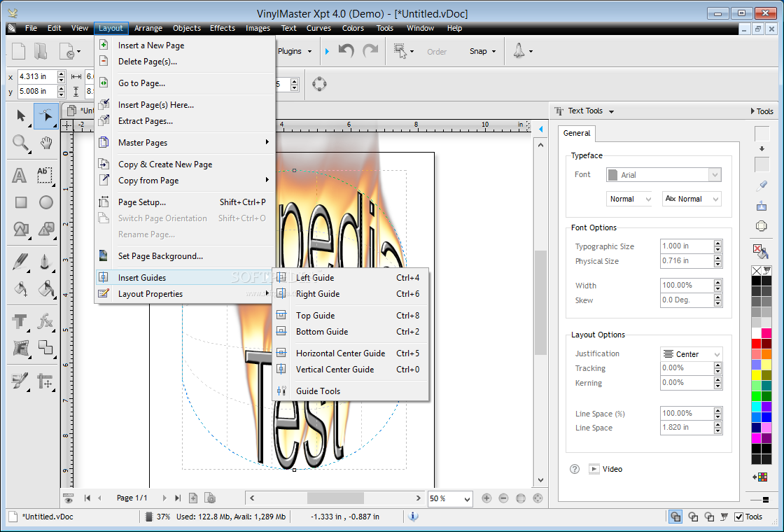Open the Justification Center dropdown

pos(692,354)
